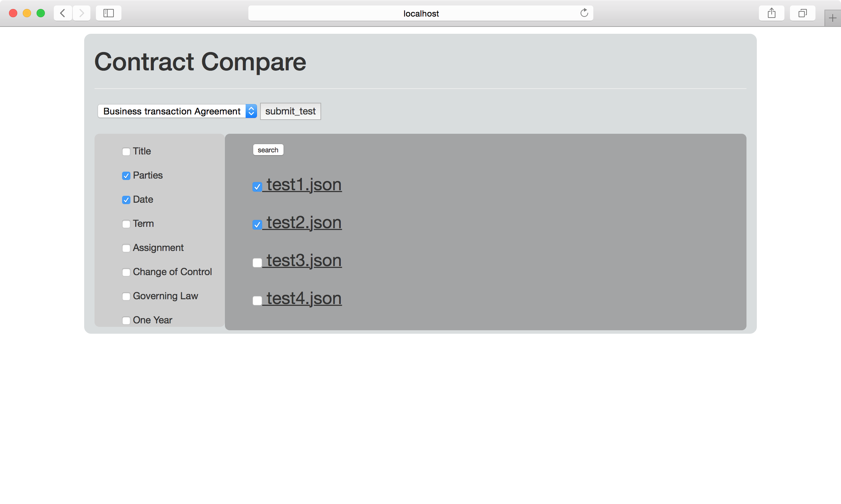Click the green fullscreen window button
This screenshot has width=841, height=504.
[x=41, y=13]
